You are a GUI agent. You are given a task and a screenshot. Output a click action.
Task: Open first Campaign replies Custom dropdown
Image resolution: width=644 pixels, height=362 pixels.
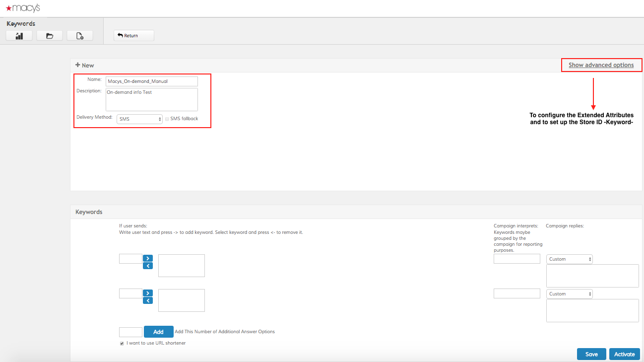[569, 259]
